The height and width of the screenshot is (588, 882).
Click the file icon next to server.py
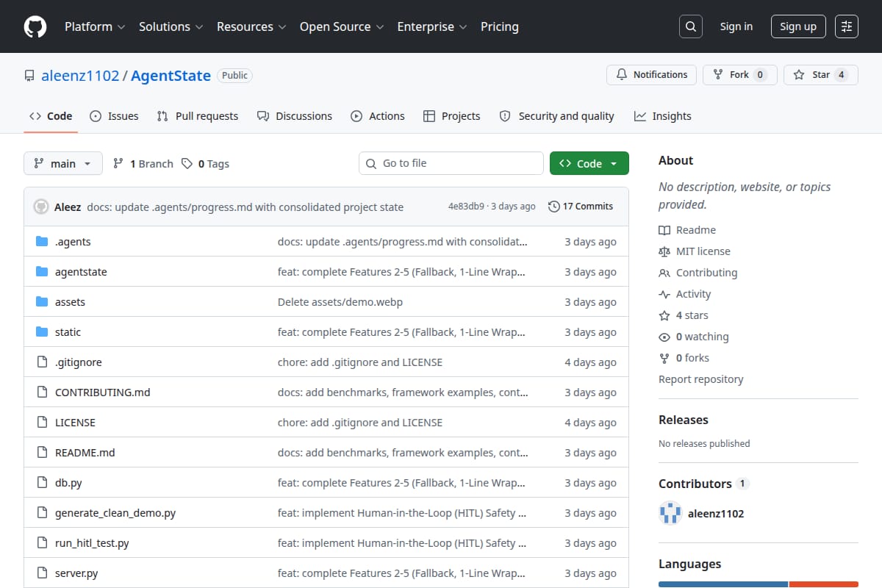pyautogui.click(x=42, y=573)
